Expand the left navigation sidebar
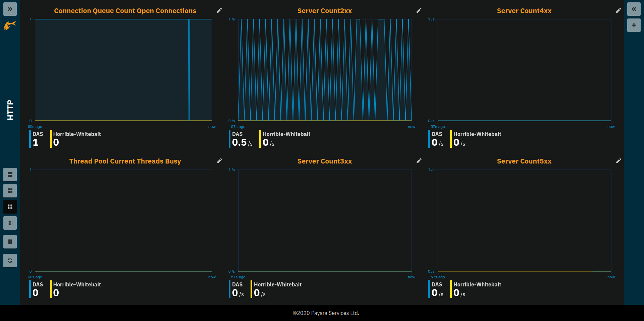Viewport: 644px width, 321px height. point(10,9)
